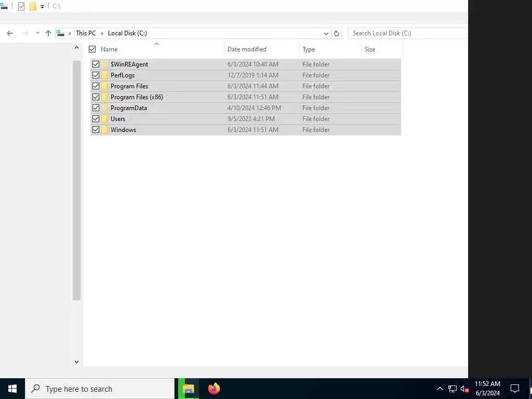Click date 9/5/2023 4:21 PM
Screen dimensions: 532x399
tap(251, 119)
